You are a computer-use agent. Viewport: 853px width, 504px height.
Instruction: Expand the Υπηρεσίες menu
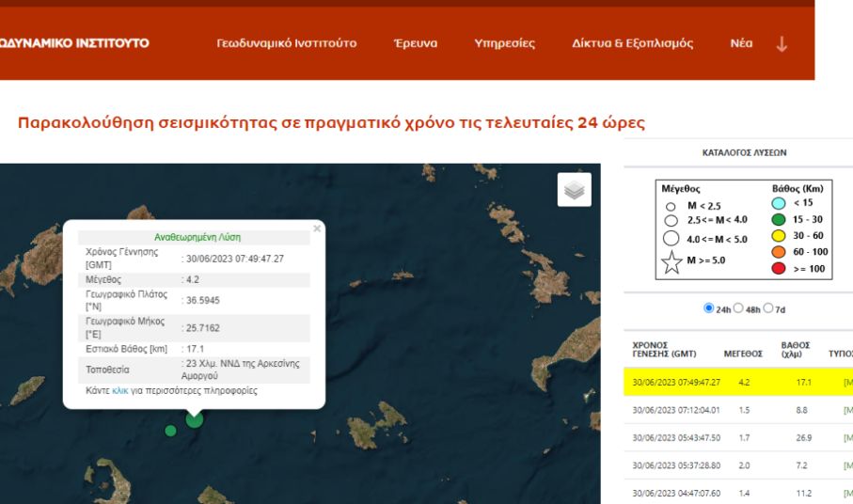click(x=504, y=43)
